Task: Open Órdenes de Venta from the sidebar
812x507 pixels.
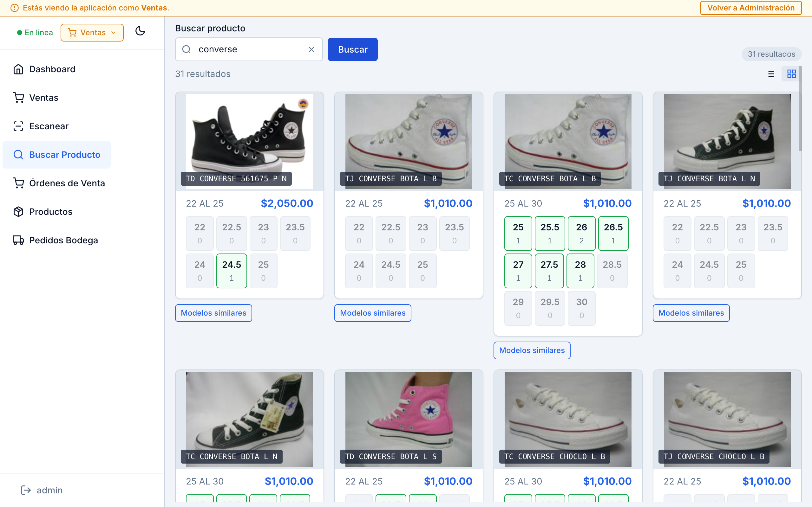Action: click(x=67, y=183)
